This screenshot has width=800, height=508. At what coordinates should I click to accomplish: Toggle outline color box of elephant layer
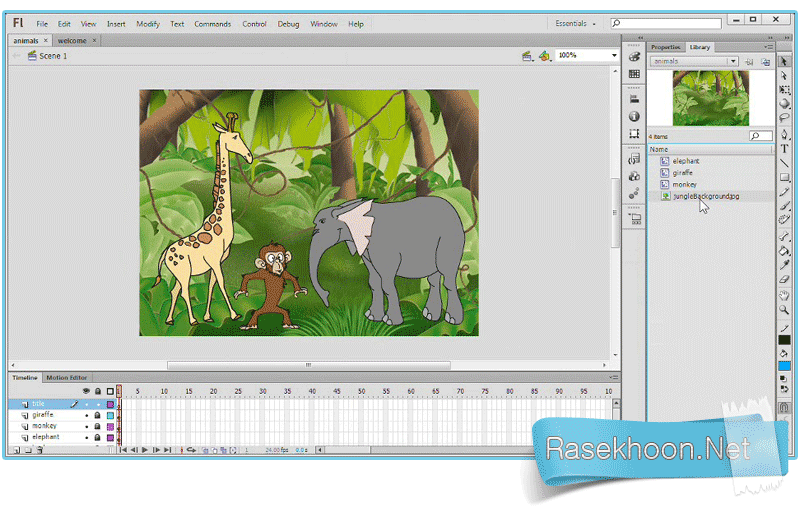(110, 438)
